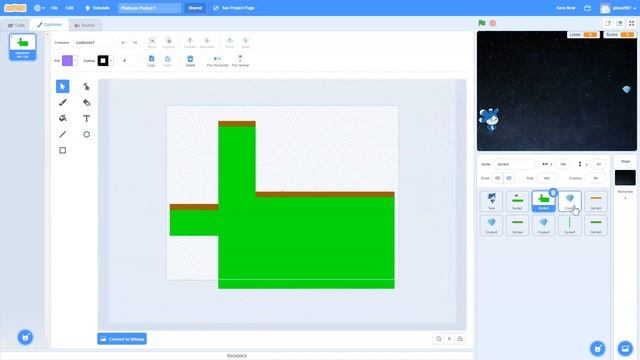Open the Choose a Sprite button
The width and height of the screenshot is (640, 360).
pyautogui.click(x=598, y=349)
